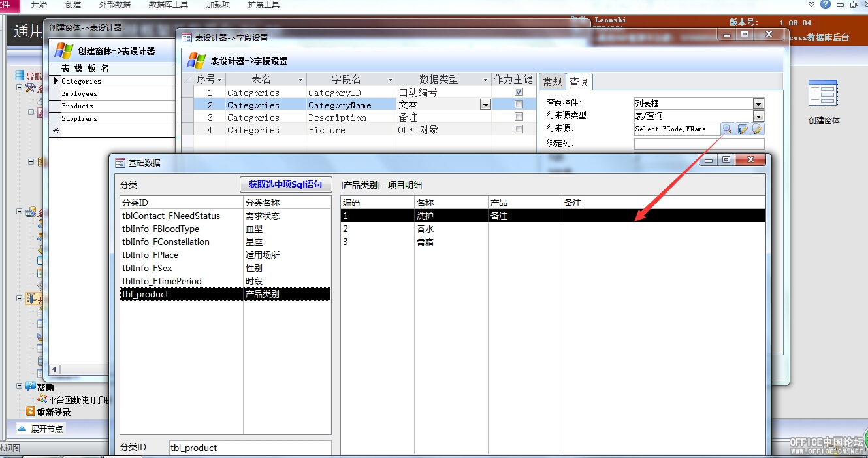Open the 查阅控件 dropdown arrow
The height and width of the screenshot is (458, 868).
(x=758, y=104)
